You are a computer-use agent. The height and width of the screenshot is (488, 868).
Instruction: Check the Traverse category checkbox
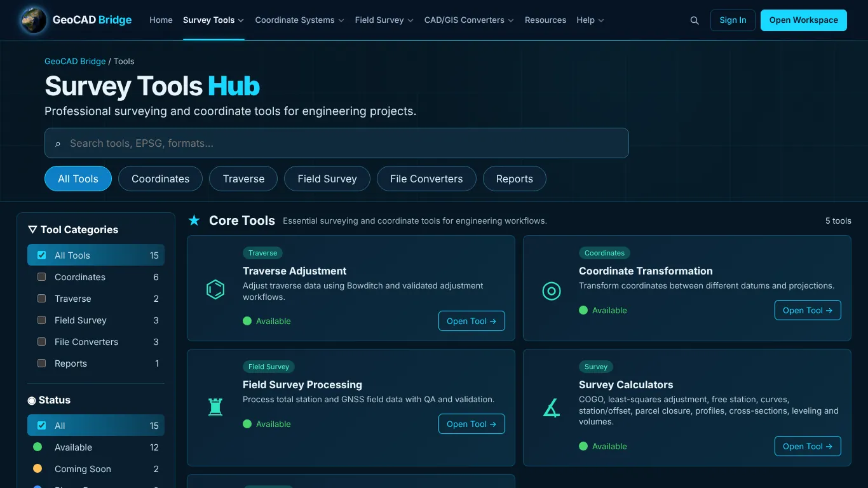pyautogui.click(x=42, y=299)
